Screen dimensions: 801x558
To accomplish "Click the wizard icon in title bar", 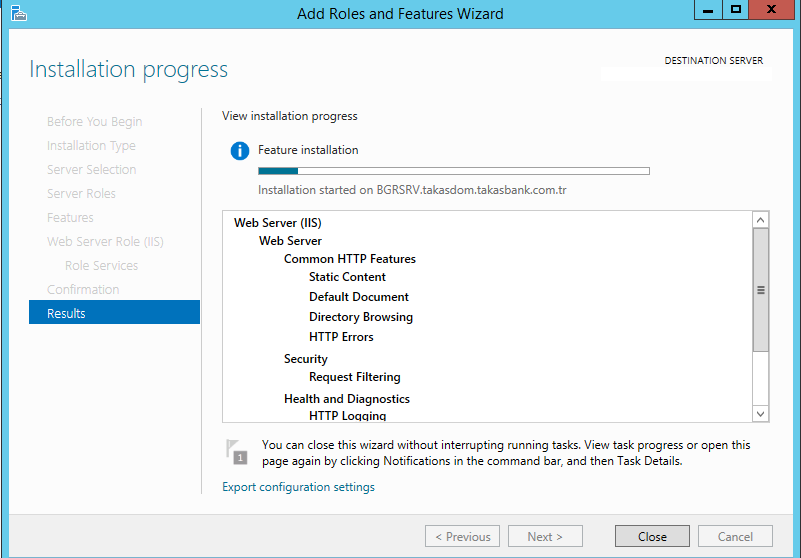I will pos(18,13).
